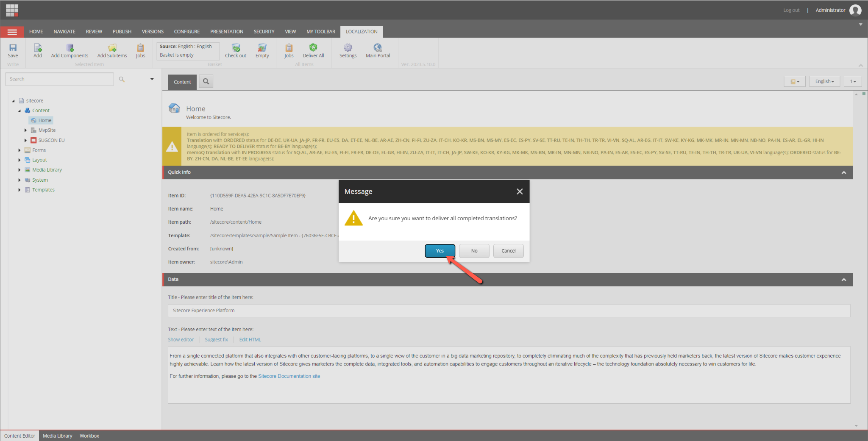This screenshot has height=441, width=868.
Task: Confirm delivery with the Yes button
Action: tap(440, 251)
